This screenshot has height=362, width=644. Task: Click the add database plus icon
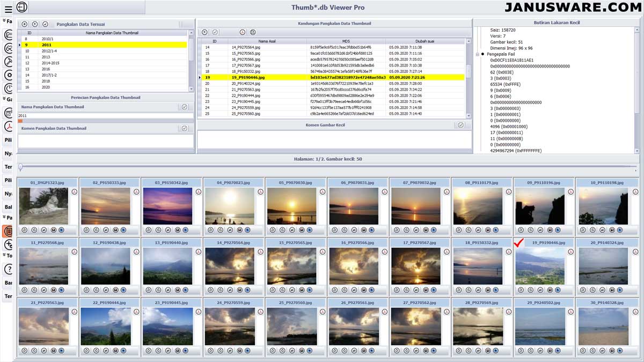pyautogui.click(x=25, y=24)
